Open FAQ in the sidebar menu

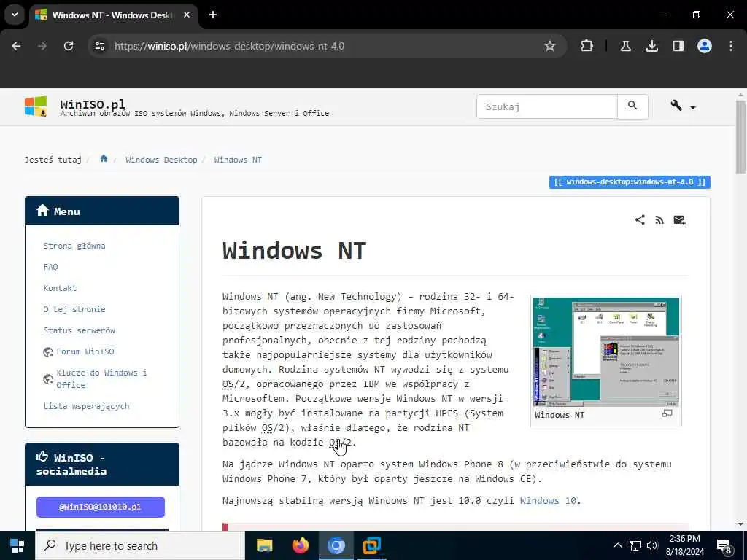(x=50, y=267)
